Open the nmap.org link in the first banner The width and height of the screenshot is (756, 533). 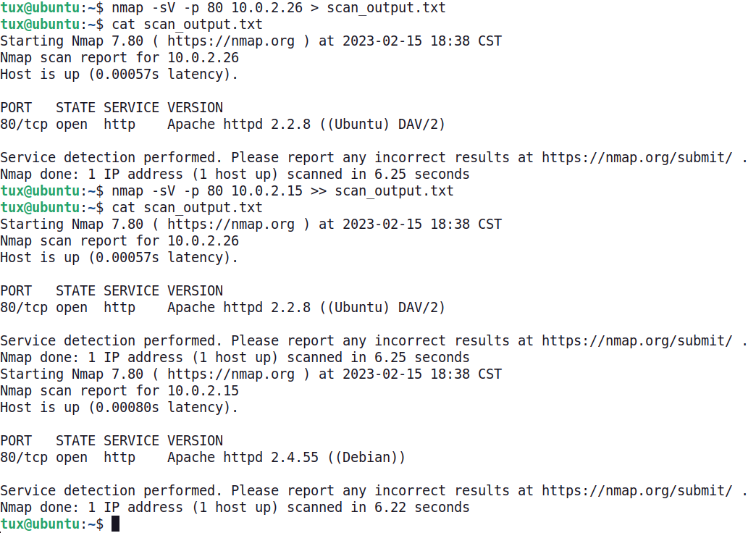(x=231, y=41)
